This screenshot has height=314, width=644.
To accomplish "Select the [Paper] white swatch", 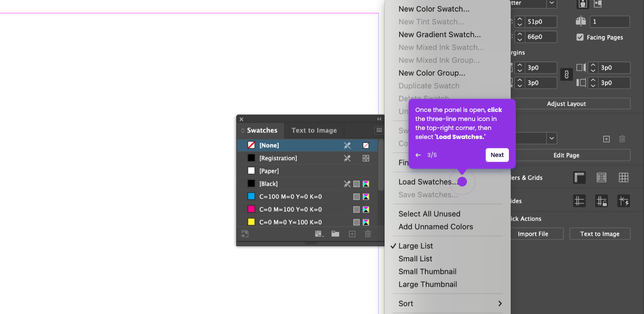I will coord(307,171).
